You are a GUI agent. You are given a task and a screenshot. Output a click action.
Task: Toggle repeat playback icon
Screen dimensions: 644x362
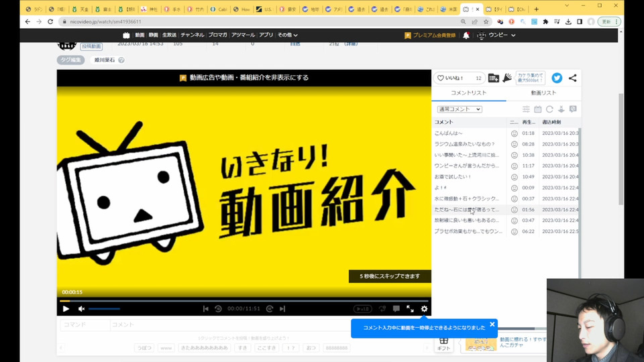(382, 308)
